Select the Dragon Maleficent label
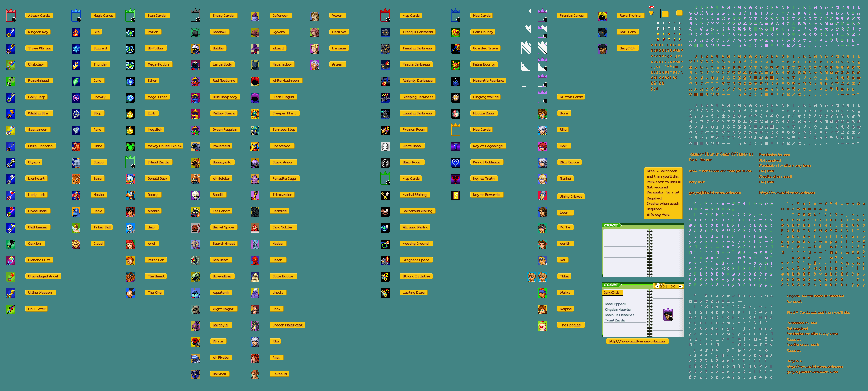Image resolution: width=868 pixels, height=391 pixels. 288,325
